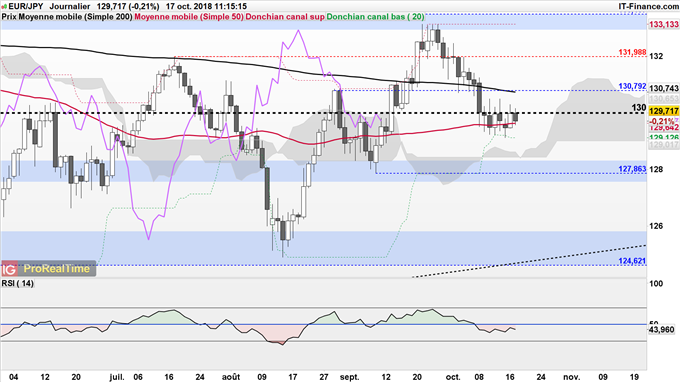The height and width of the screenshot is (382, 680).
Task: Select Moyenne mobile (Simple 50) legend
Action: click(189, 16)
